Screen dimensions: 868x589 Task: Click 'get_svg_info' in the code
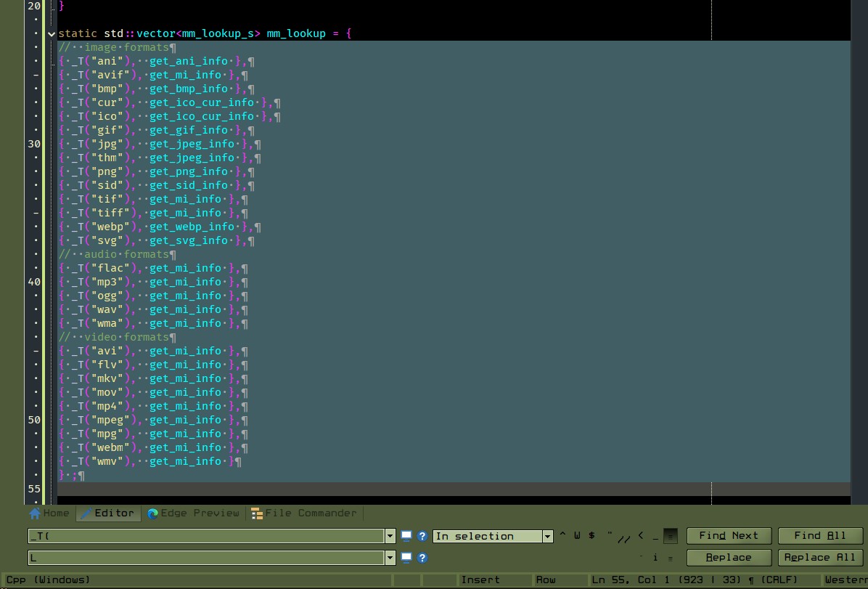pyautogui.click(x=189, y=240)
